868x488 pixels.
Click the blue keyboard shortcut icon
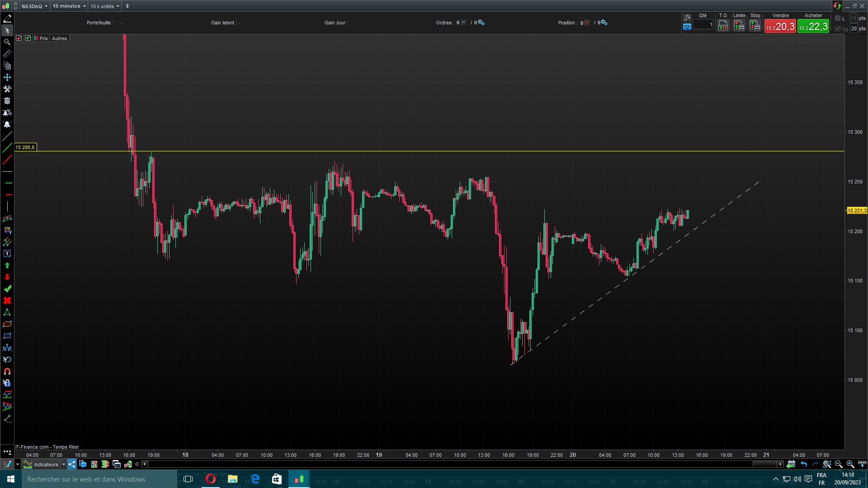pos(687,27)
